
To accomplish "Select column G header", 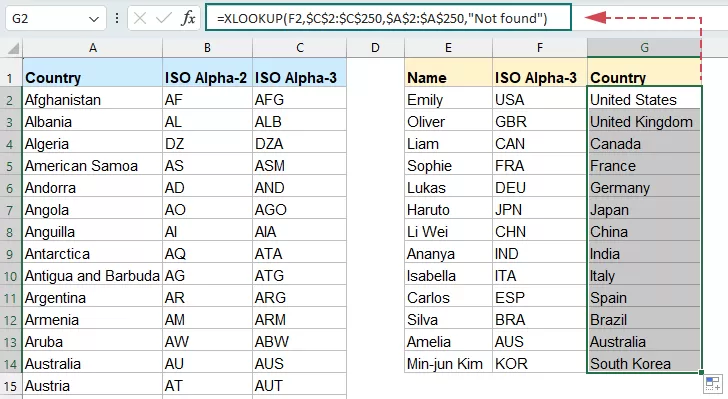I will [644, 48].
